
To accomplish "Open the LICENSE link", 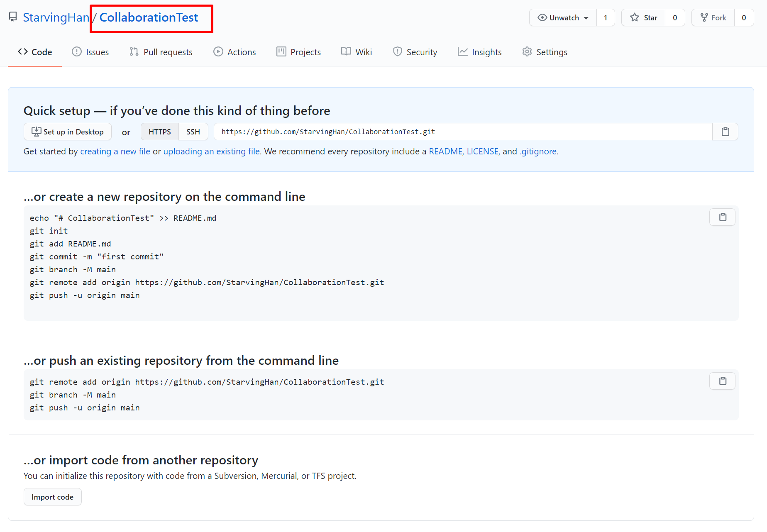I will [482, 151].
